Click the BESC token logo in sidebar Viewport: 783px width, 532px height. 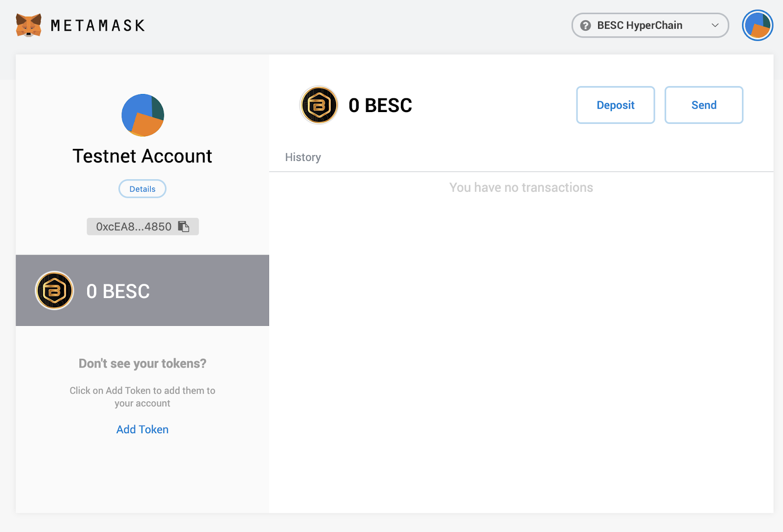pyautogui.click(x=54, y=291)
